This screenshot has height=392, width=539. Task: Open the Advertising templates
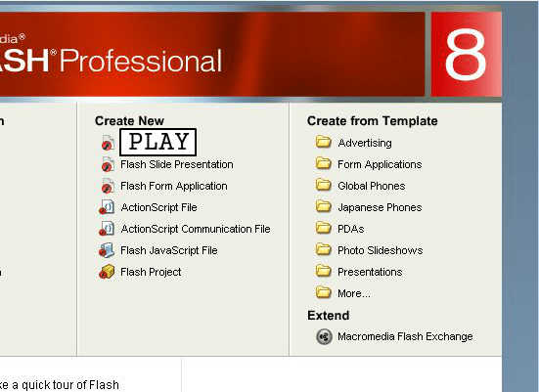(x=365, y=143)
